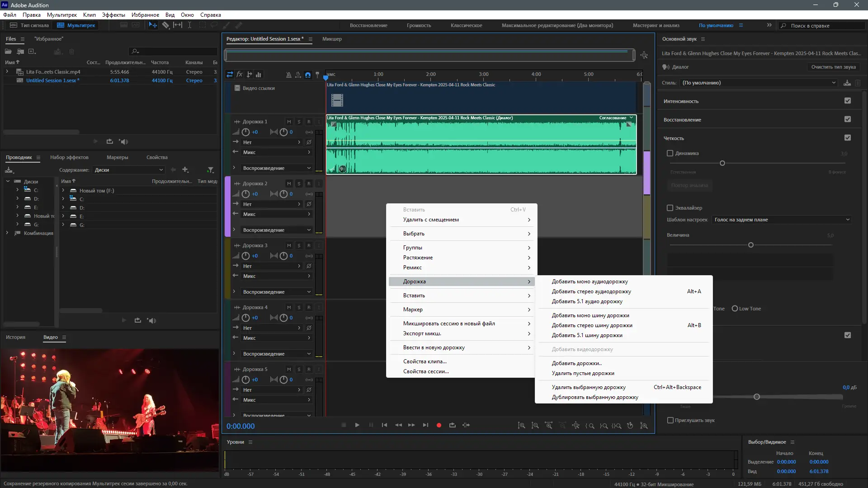This screenshot has width=868, height=488.
Task: Open the Содержание Диски dropdown
Action: (128, 170)
